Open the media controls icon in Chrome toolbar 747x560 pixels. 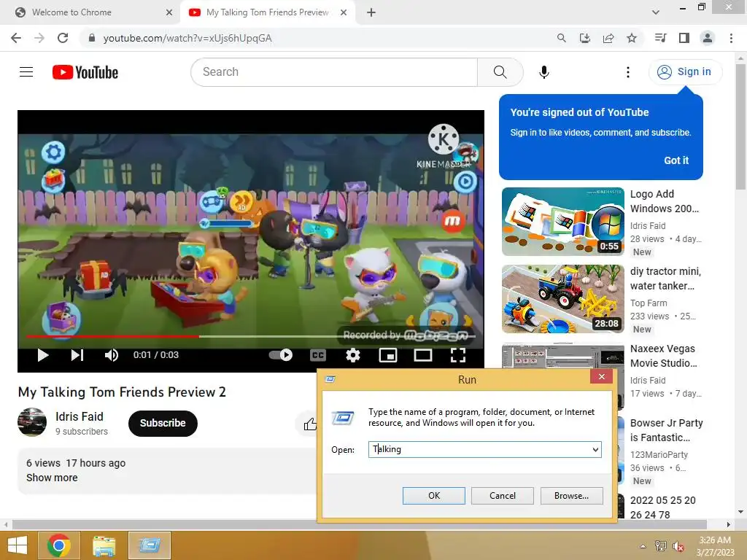coord(660,38)
